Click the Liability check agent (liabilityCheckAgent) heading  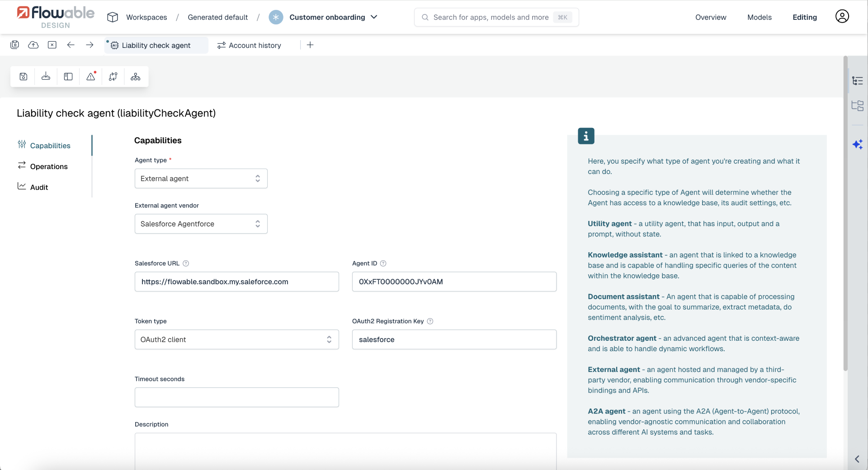[116, 113]
